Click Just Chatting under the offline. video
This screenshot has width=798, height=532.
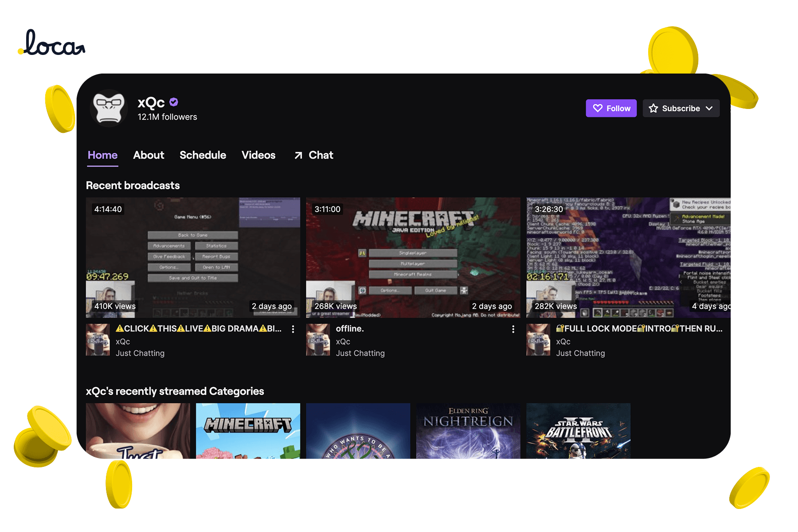pyautogui.click(x=360, y=353)
